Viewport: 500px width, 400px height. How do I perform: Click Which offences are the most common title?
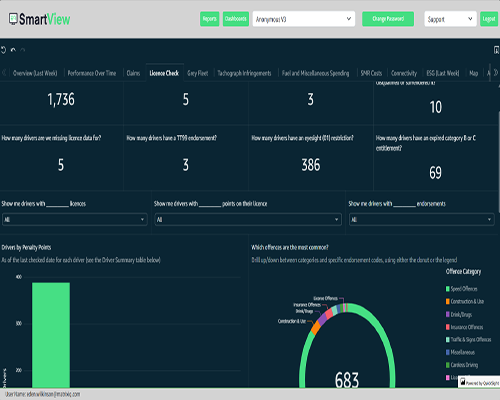pos(290,247)
